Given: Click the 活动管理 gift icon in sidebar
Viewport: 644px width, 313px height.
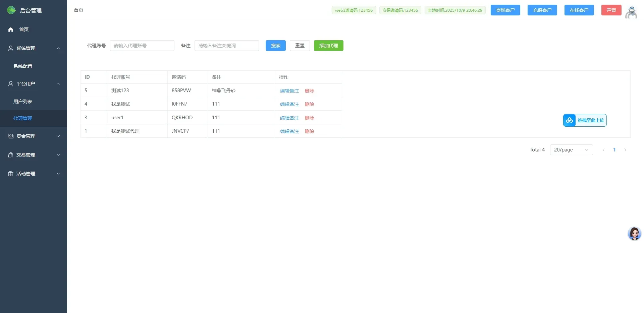Looking at the screenshot, I should [x=11, y=174].
